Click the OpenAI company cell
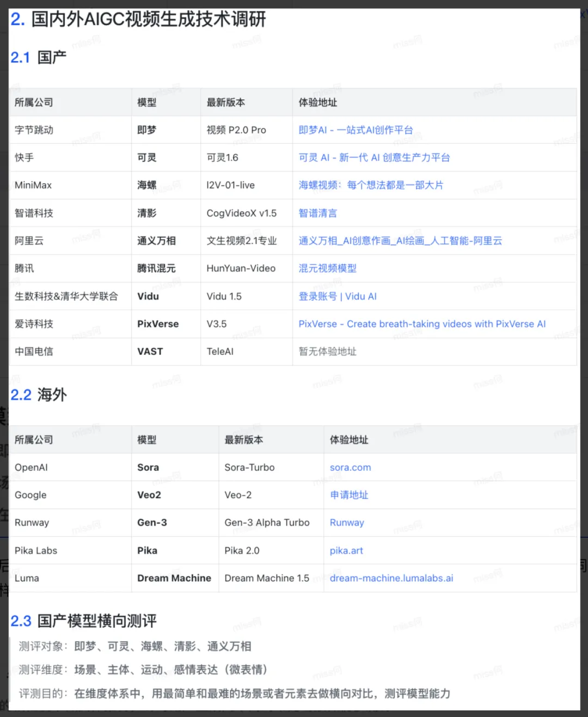This screenshot has height=717, width=588. 70,467
